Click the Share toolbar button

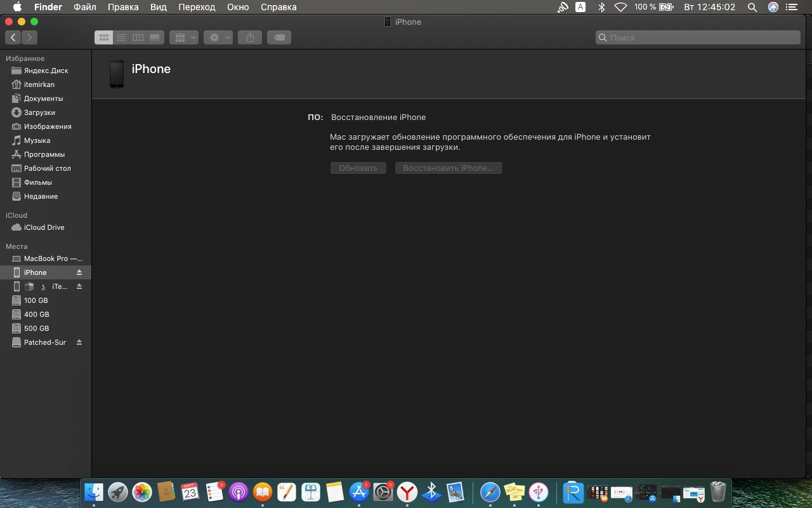point(250,37)
